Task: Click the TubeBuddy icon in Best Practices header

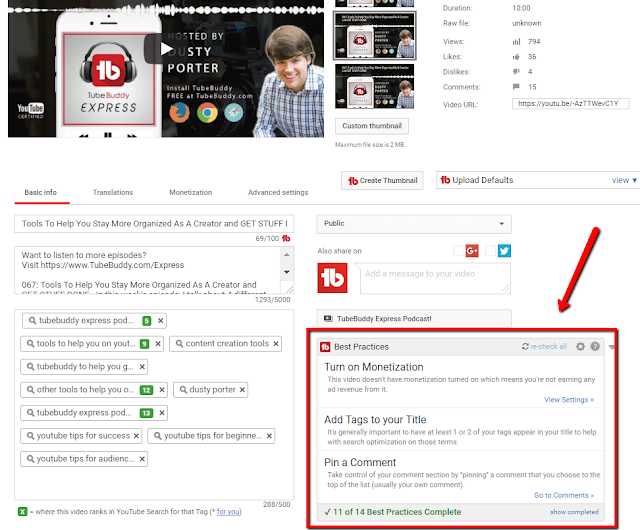Action: [325, 347]
